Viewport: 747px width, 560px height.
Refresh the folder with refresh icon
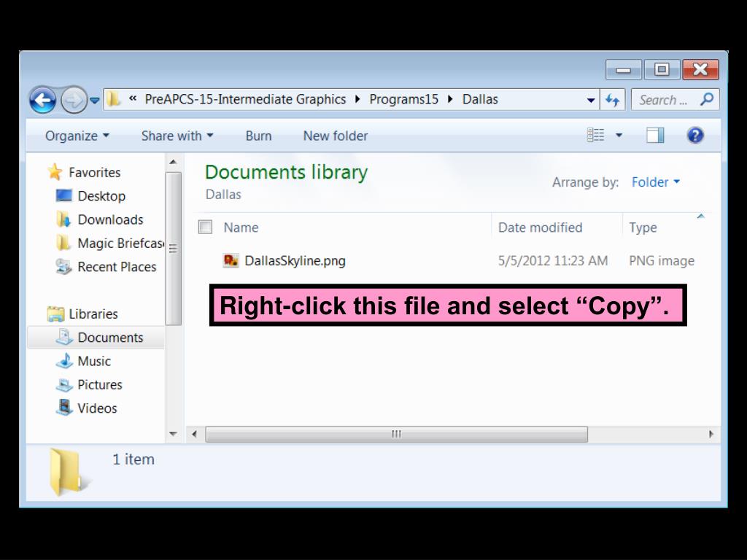coord(612,100)
